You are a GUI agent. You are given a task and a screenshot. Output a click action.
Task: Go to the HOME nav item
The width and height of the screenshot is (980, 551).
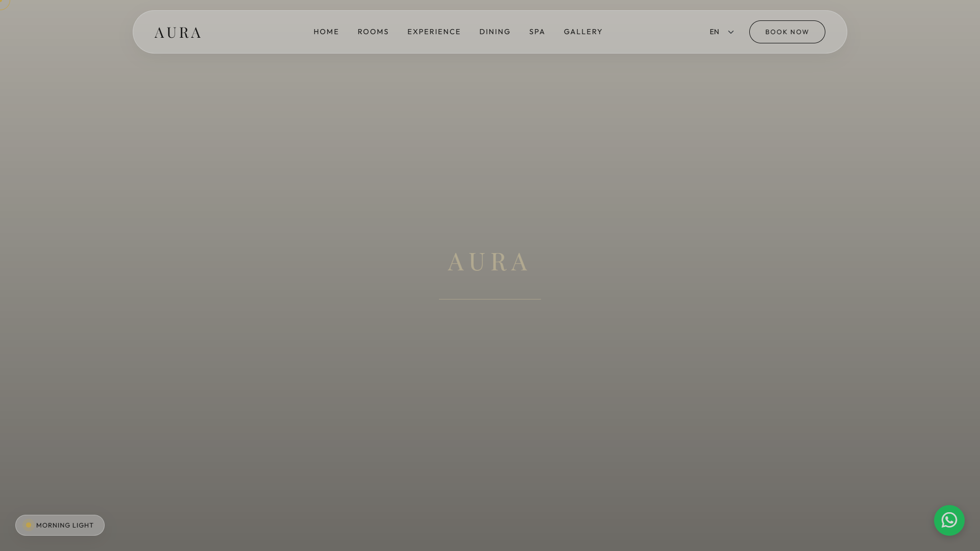326,32
